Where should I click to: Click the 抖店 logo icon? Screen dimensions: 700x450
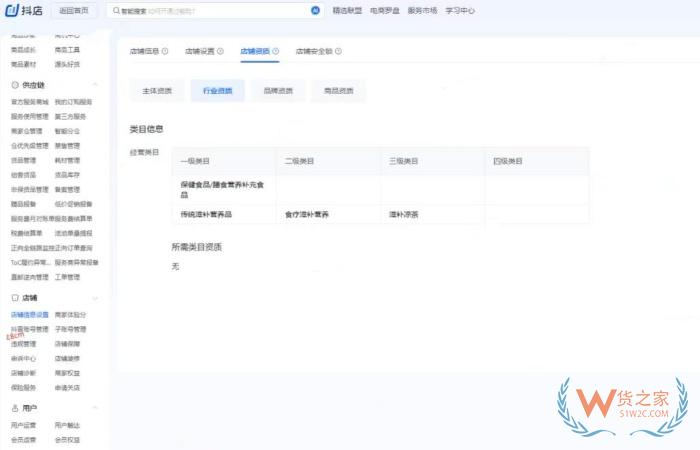(12, 10)
